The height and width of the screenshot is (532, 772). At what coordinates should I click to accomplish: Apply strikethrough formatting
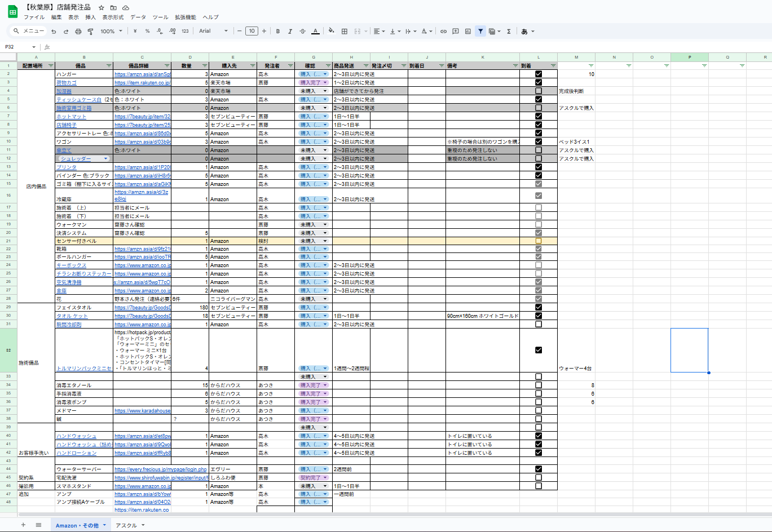click(303, 32)
